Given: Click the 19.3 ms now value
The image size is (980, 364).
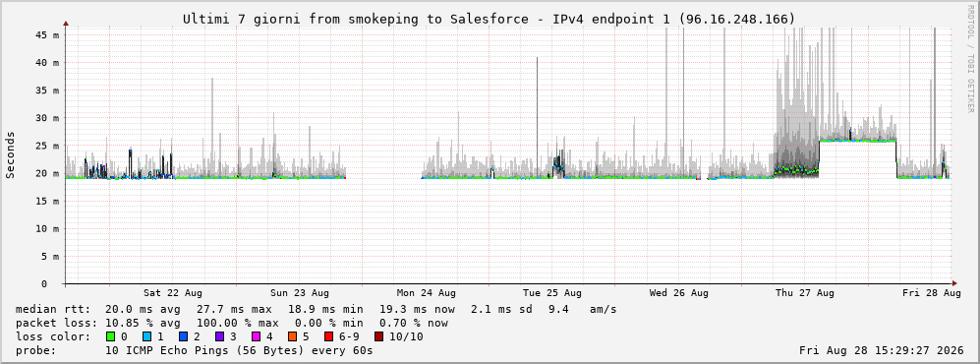Looking at the screenshot, I should coord(416,310).
